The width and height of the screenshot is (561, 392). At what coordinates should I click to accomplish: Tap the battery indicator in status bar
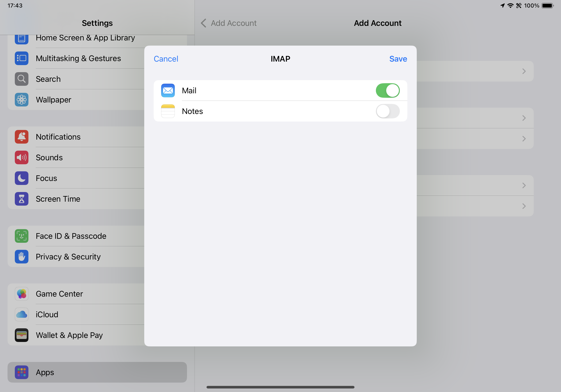(547, 6)
